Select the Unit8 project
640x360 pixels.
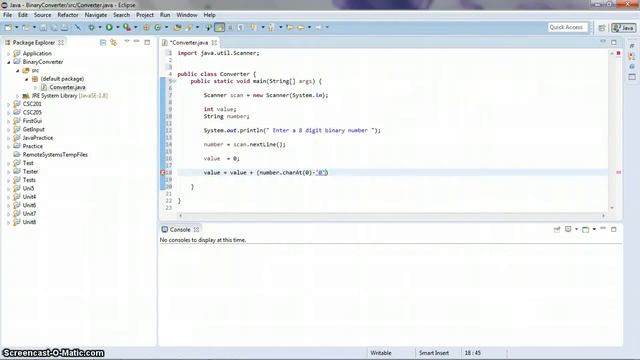coord(29,222)
